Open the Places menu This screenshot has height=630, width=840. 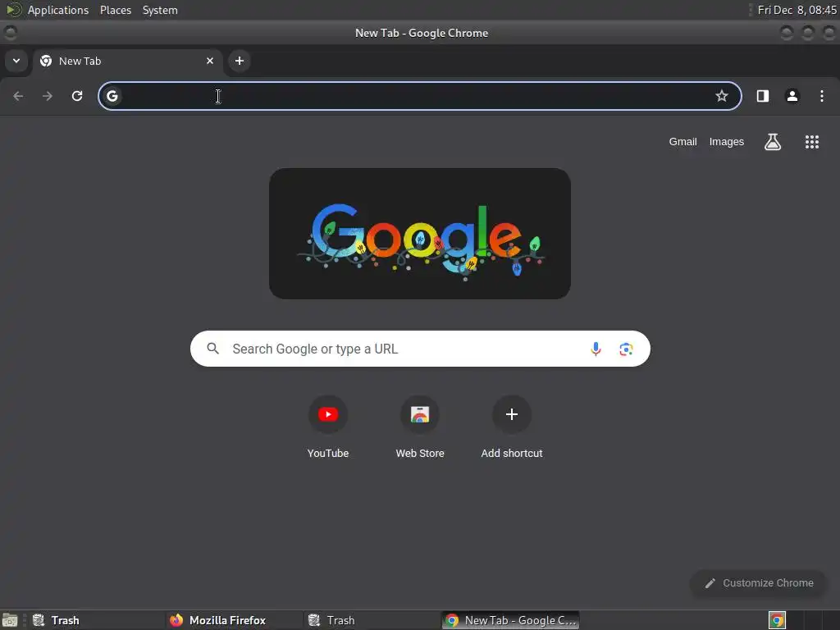point(116,10)
